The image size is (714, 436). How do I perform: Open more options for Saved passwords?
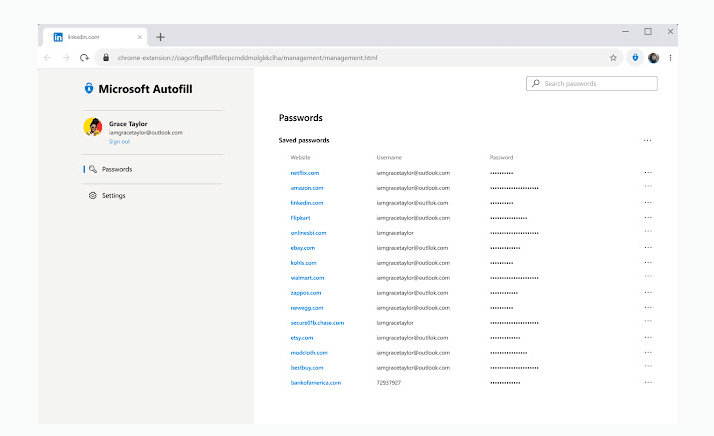tap(648, 140)
